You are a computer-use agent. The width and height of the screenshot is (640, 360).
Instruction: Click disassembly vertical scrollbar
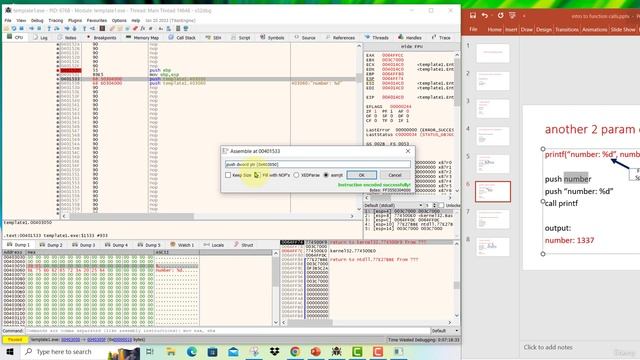[x=359, y=127]
